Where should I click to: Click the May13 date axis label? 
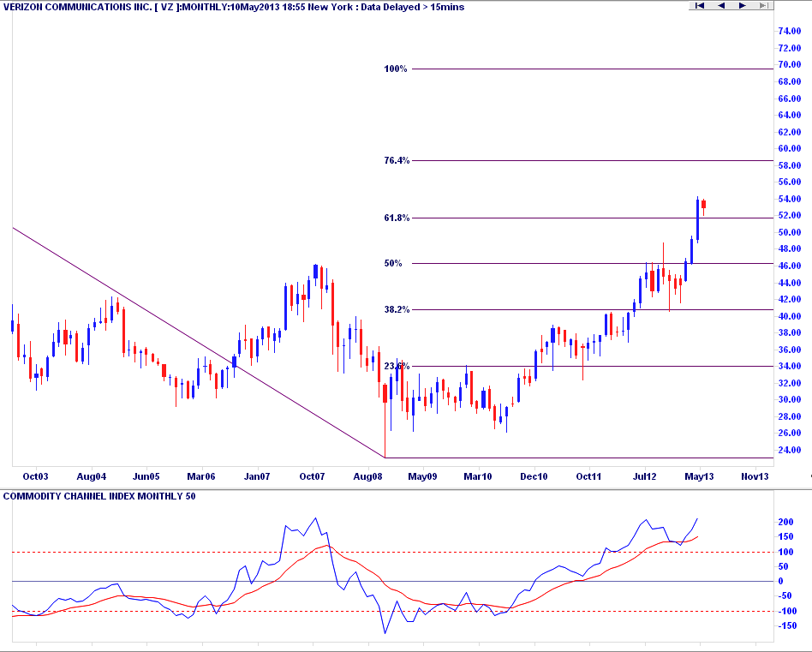[x=699, y=476]
